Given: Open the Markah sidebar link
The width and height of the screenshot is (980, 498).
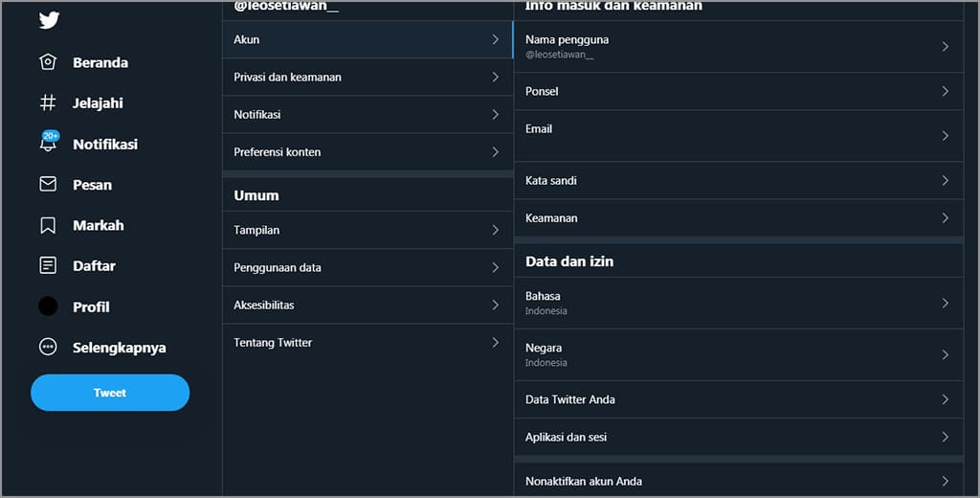Looking at the screenshot, I should [x=99, y=225].
